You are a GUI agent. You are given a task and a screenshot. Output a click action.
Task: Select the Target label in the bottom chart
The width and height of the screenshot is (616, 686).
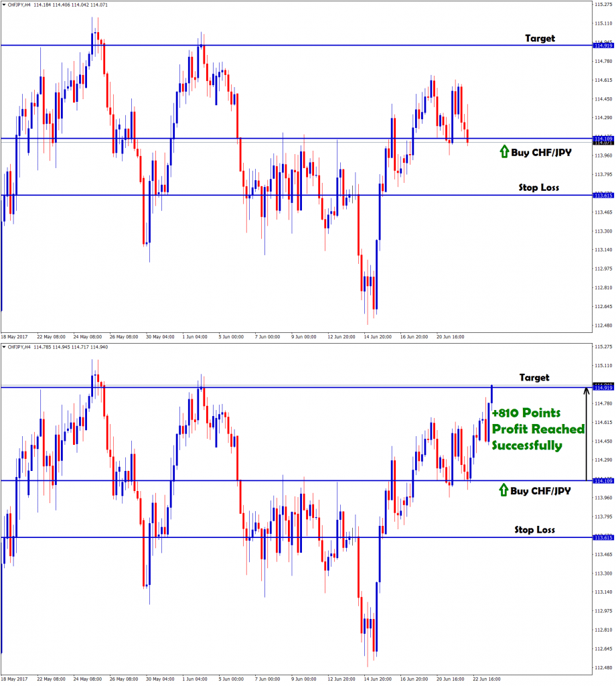click(534, 378)
